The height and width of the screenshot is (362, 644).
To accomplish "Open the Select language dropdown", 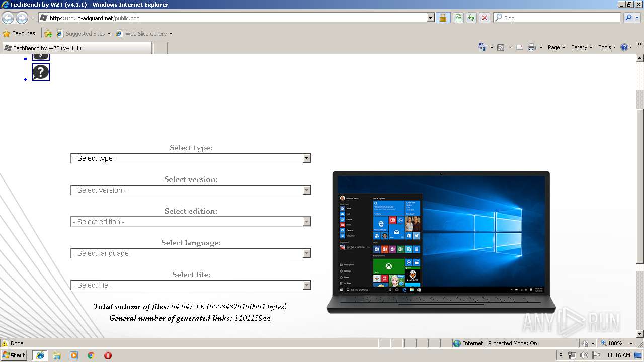I will tap(191, 253).
